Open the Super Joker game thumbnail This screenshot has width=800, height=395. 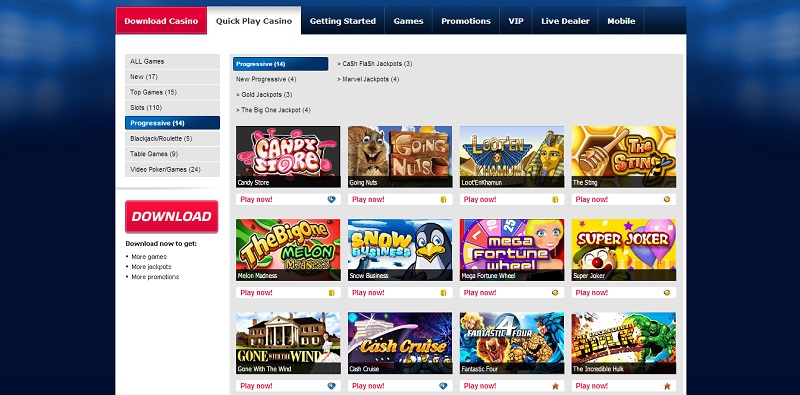click(623, 250)
